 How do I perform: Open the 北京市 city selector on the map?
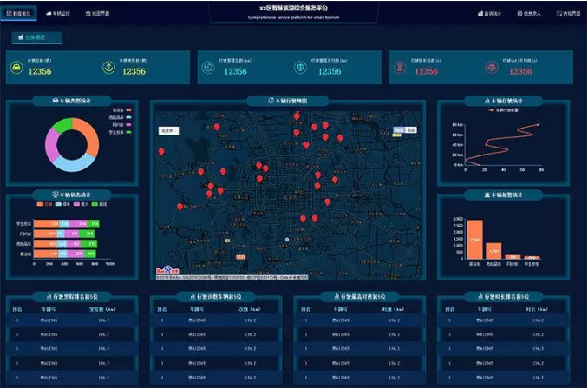point(168,130)
